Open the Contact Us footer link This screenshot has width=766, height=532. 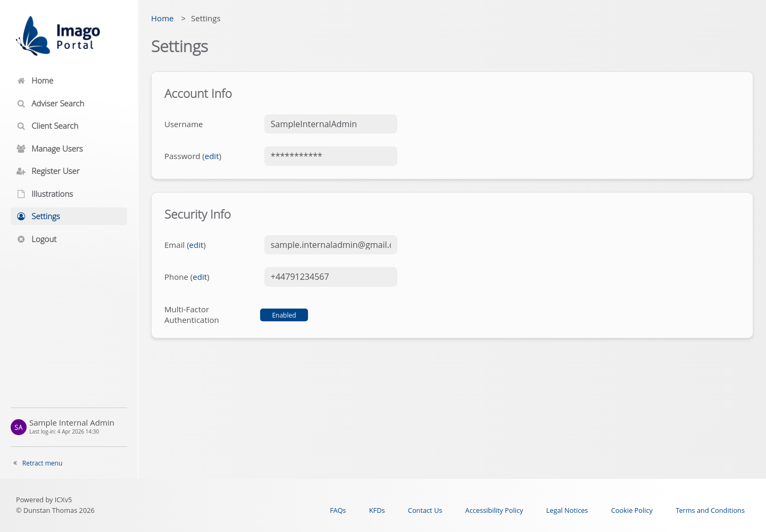click(x=425, y=510)
